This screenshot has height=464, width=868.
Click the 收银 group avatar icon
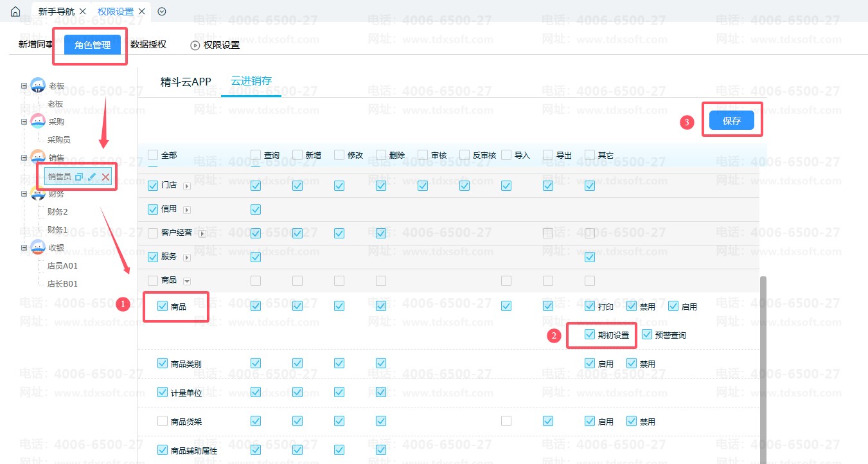click(x=38, y=247)
